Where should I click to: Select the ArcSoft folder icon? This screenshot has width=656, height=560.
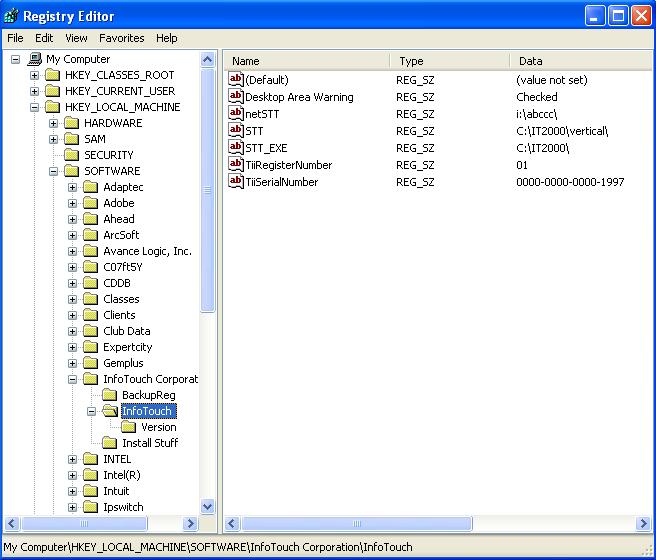(x=90, y=235)
